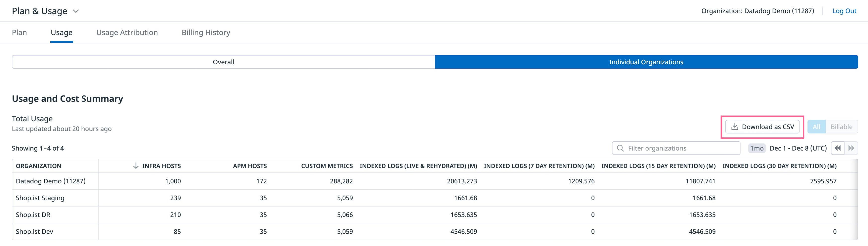Click the sort arrow on INFRA HOSTS column
Viewport: 868px width, 246px height.
(136, 165)
